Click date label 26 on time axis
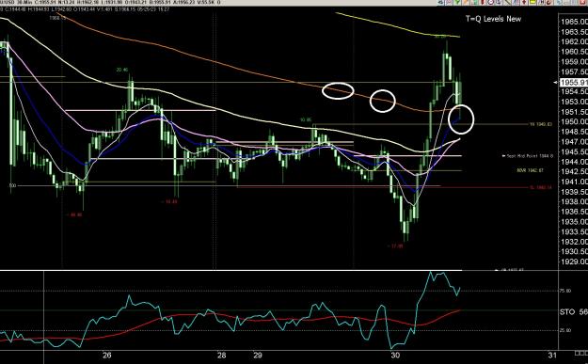The image size is (588, 364). 107,356
